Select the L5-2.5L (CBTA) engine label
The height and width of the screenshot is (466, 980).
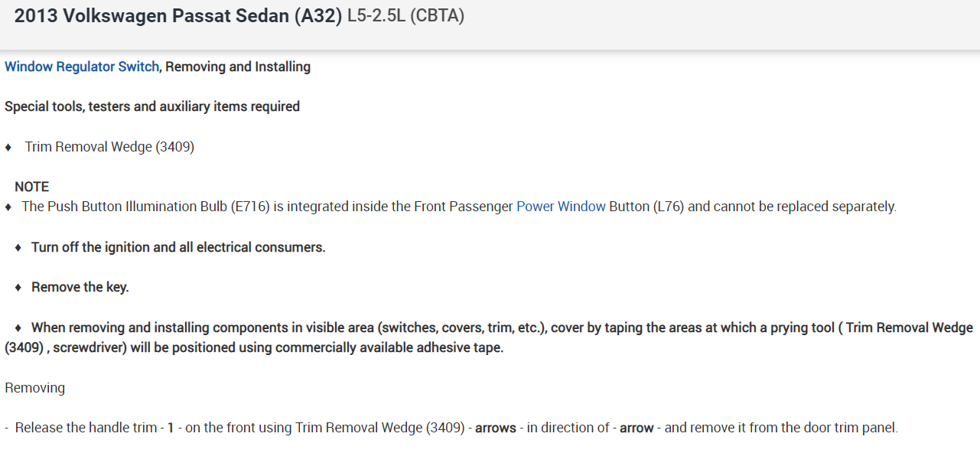click(x=405, y=16)
